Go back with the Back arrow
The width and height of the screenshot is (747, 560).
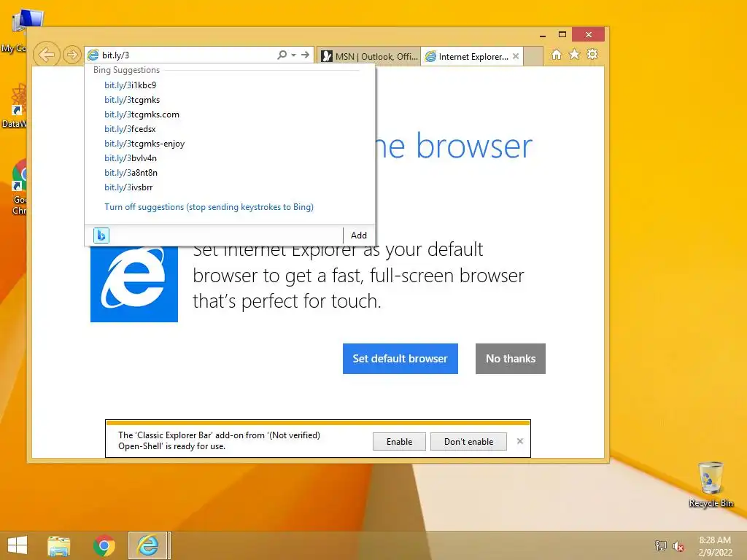[x=47, y=55]
